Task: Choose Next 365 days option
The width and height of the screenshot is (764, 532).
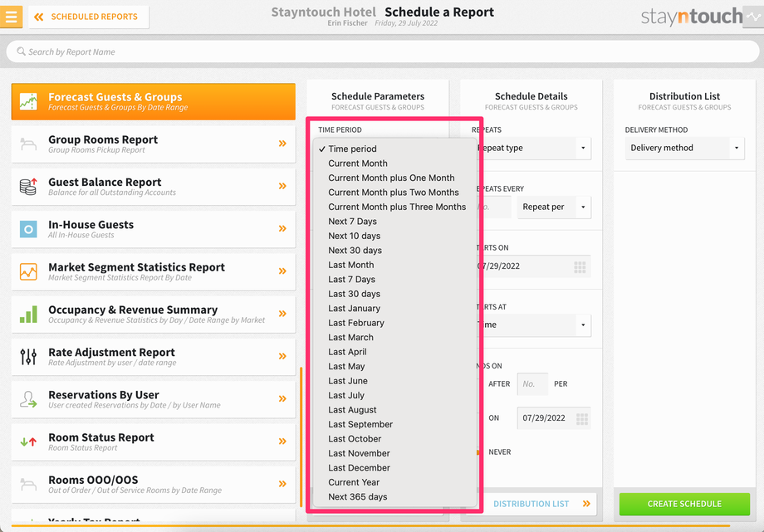Action: click(394, 497)
